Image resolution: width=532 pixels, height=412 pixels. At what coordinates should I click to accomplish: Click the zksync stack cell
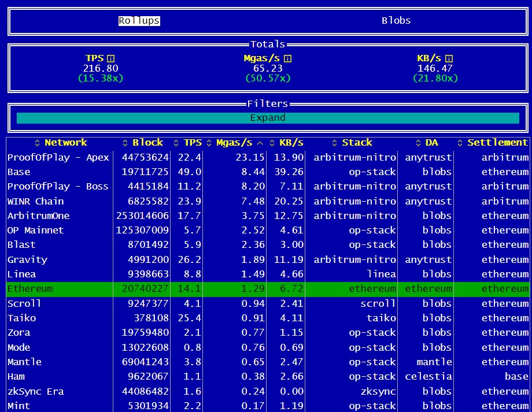378,392
